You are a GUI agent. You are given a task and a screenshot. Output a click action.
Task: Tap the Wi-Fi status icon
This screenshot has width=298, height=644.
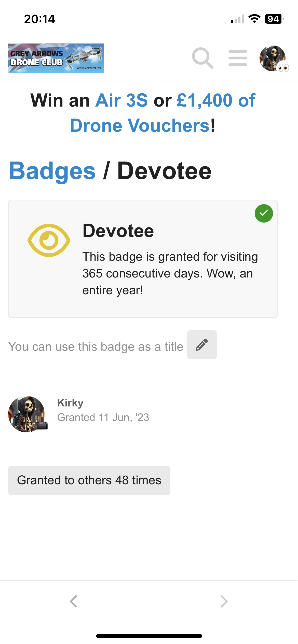click(x=254, y=19)
